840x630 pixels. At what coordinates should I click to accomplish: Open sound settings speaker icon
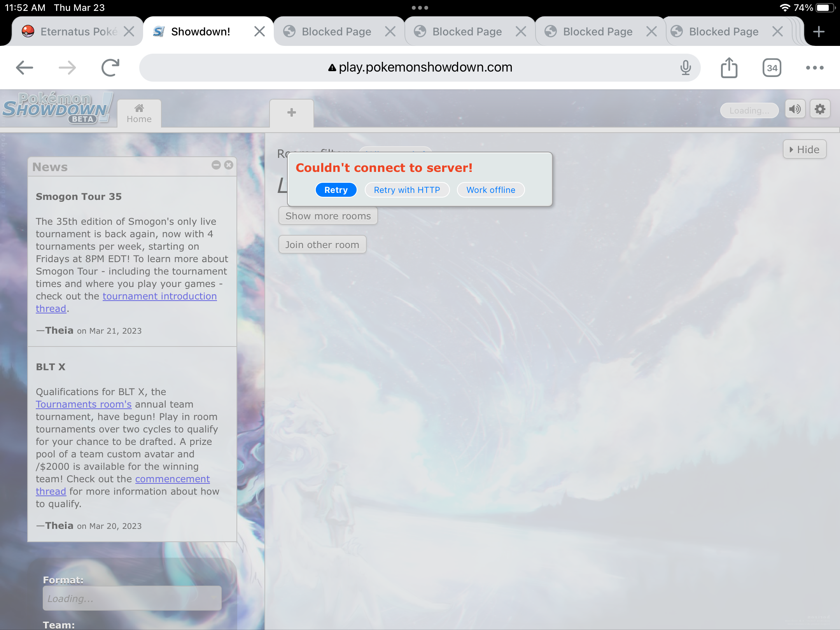pos(795,109)
